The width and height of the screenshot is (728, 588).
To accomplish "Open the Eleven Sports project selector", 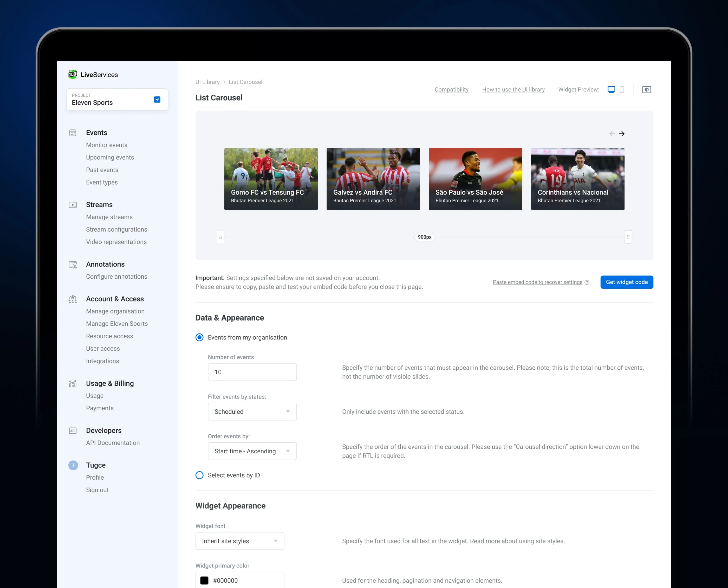I will [157, 100].
